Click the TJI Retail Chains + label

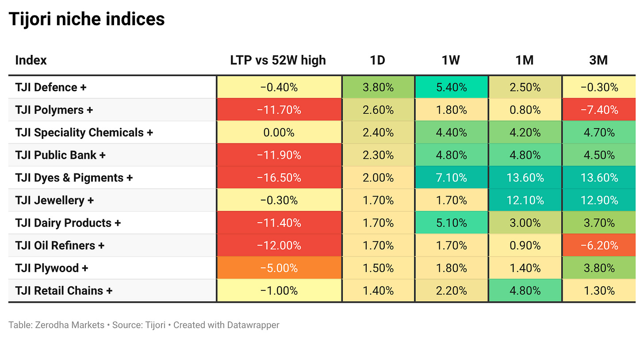pos(64,290)
